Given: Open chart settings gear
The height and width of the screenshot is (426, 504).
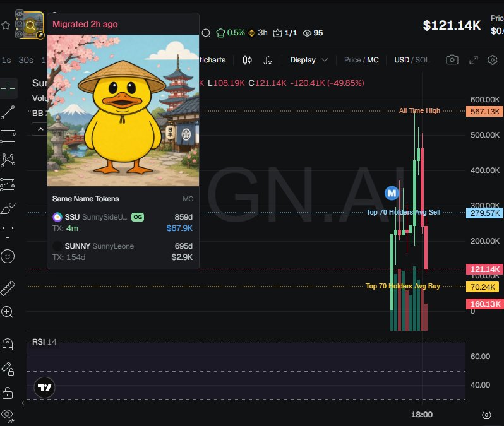Looking at the screenshot, I should tap(493, 60).
